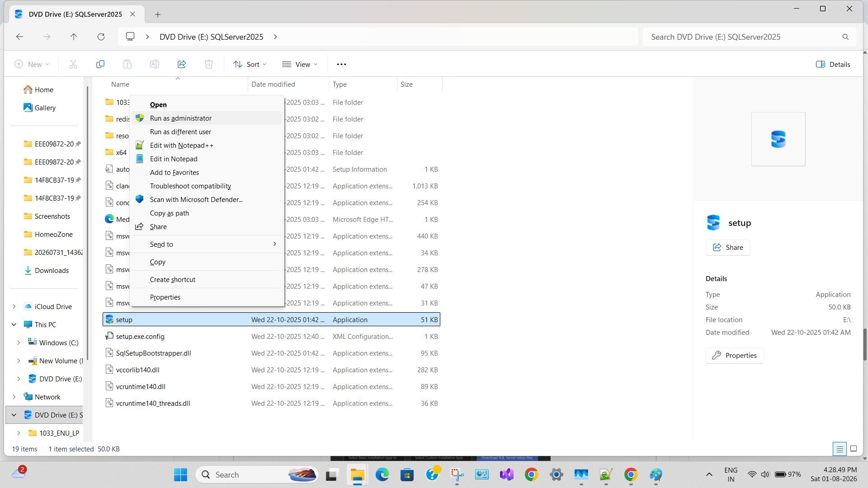This screenshot has width=868, height=488.
Task: Select Run as administrator
Action: coord(207,118)
